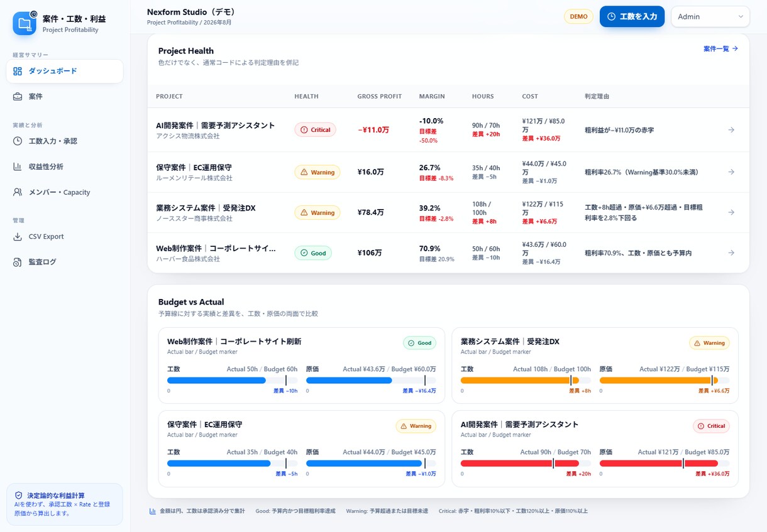Click 保守案件 原価 progress bar
This screenshot has width=767, height=532.
pyautogui.click(x=371, y=463)
